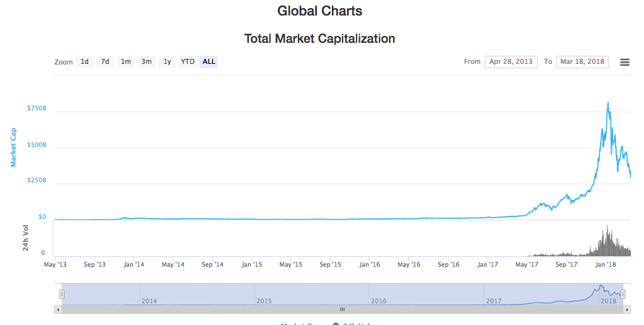Choose the 3m zoom range
This screenshot has width=644, height=325.
point(146,61)
